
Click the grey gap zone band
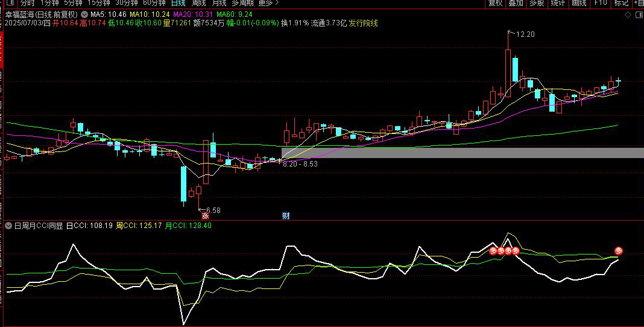click(462, 153)
